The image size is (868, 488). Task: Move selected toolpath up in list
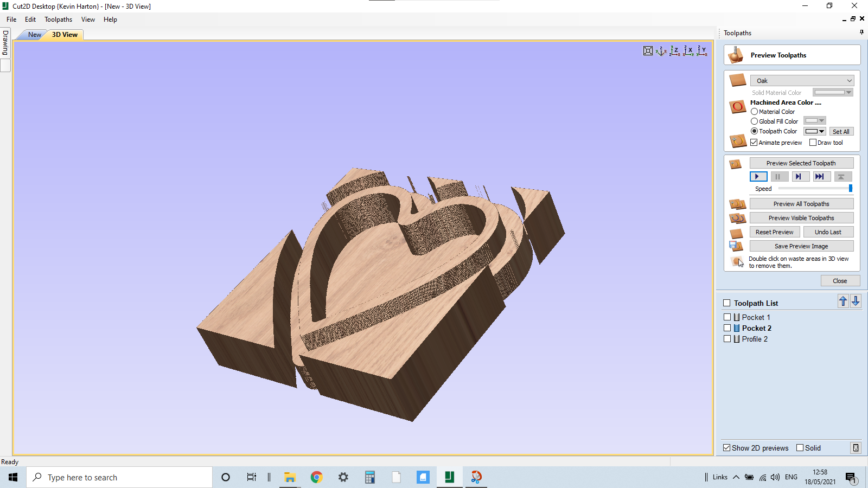[x=843, y=301]
